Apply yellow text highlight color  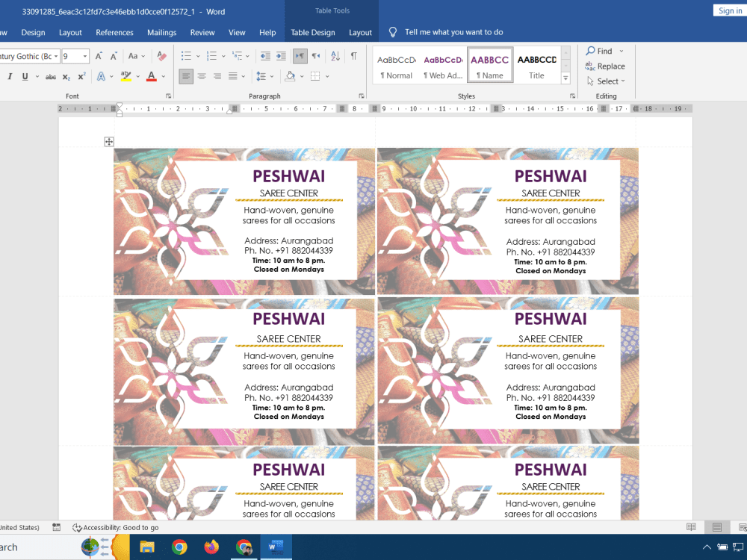click(125, 77)
